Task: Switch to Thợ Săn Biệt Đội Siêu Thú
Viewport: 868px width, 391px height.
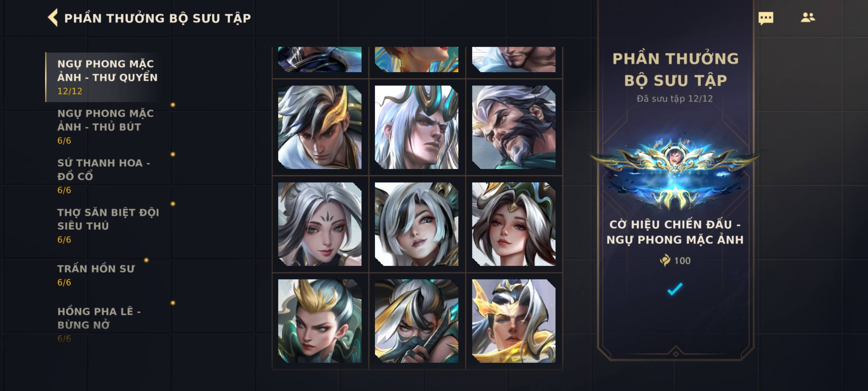Action: click(x=107, y=226)
